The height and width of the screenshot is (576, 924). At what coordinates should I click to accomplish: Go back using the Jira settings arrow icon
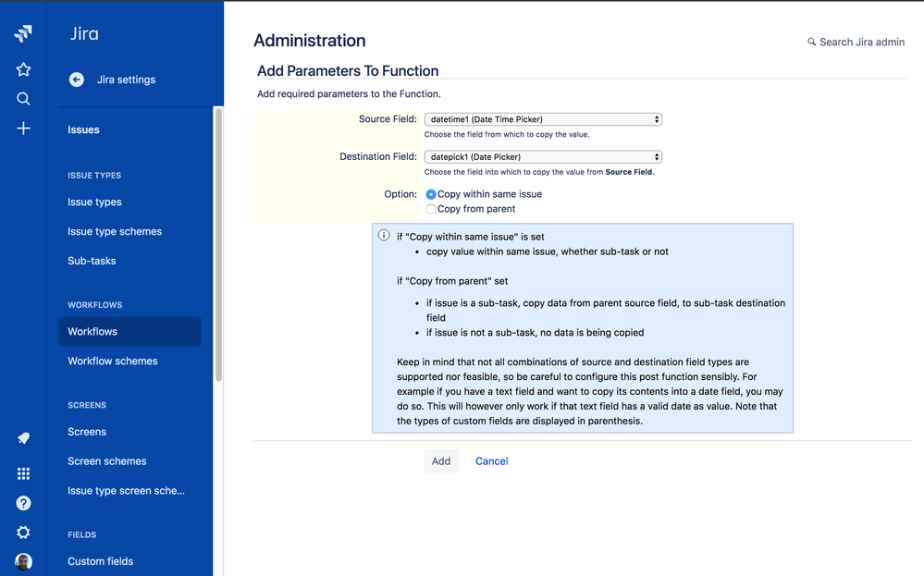point(77,80)
